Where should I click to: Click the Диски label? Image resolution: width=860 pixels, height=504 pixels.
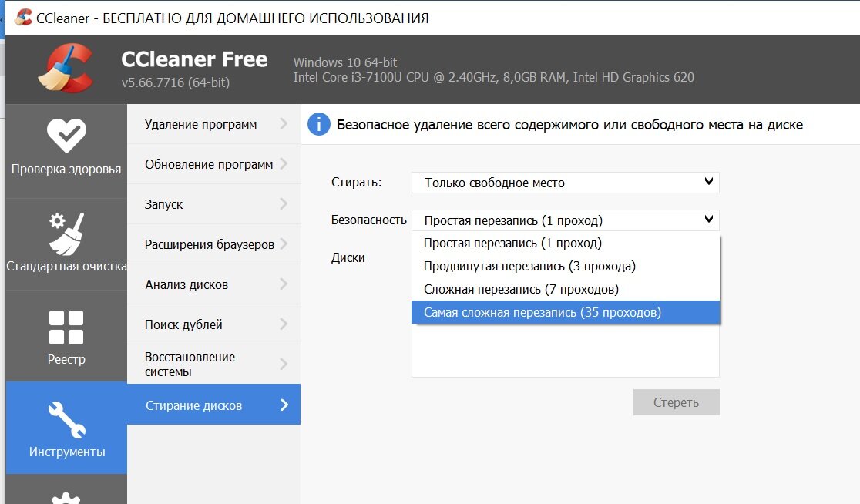click(348, 257)
